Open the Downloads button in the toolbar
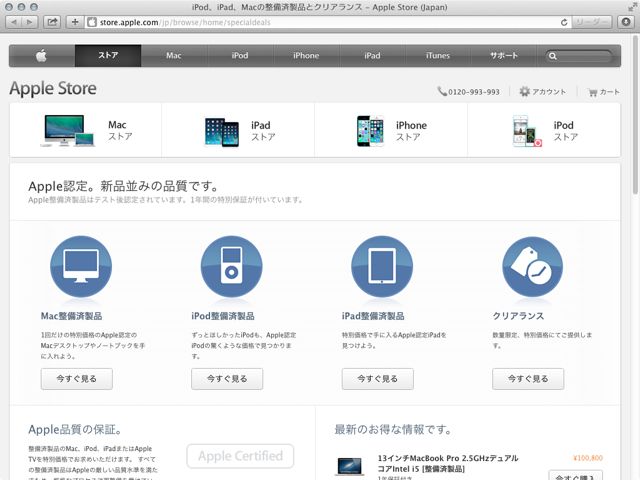This screenshot has height=480, width=640. 626,22
